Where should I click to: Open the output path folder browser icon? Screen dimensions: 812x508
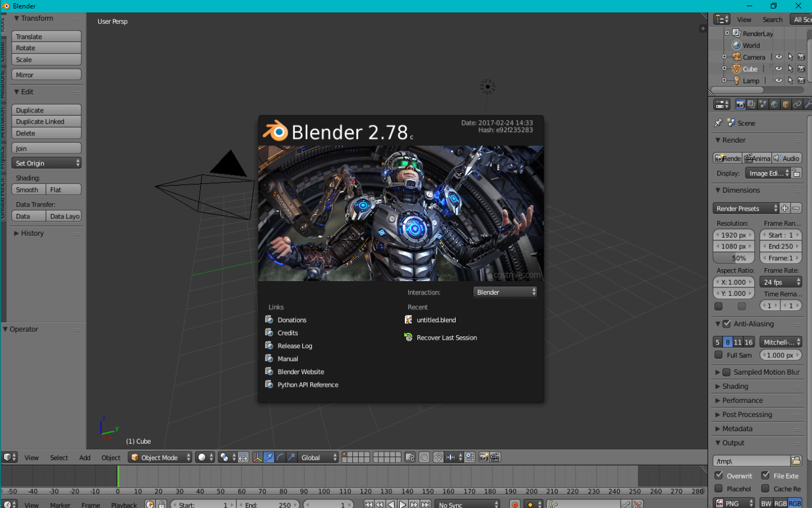(x=796, y=461)
